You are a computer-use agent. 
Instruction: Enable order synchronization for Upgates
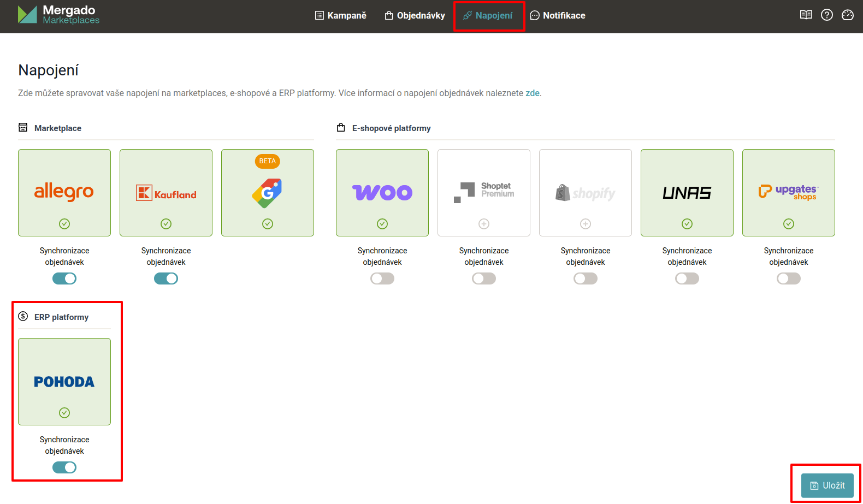[789, 278]
